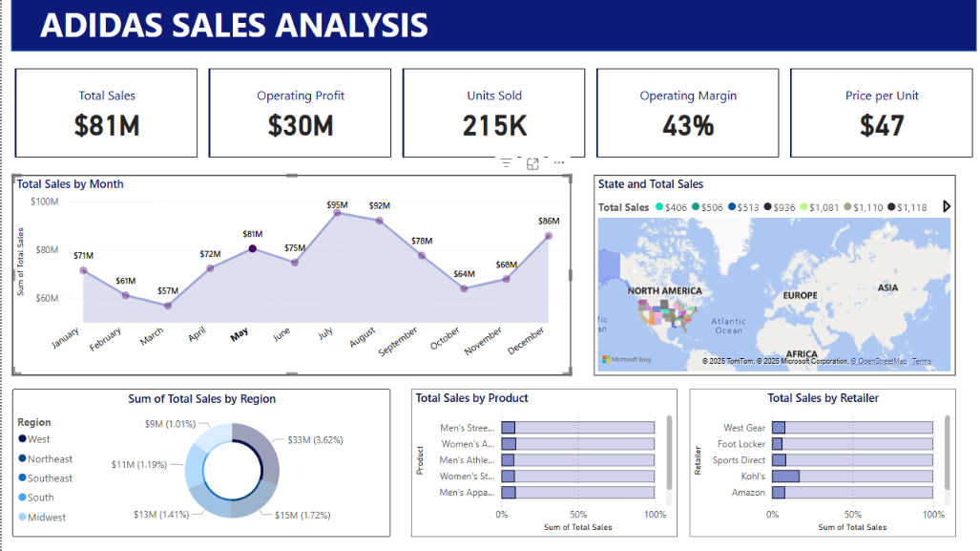Click the Midwest region legend entry
The image size is (980, 551).
click(42, 518)
